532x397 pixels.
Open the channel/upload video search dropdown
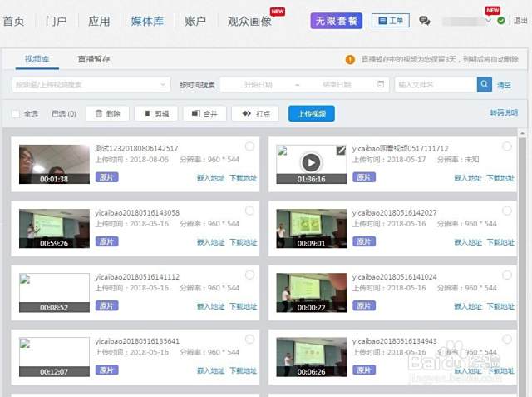91,84
